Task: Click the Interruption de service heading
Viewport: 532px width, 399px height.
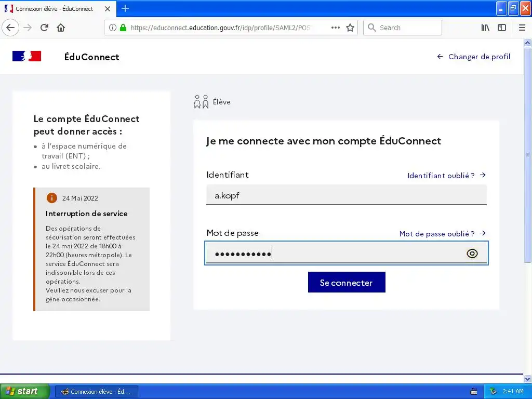Action: [87, 214]
